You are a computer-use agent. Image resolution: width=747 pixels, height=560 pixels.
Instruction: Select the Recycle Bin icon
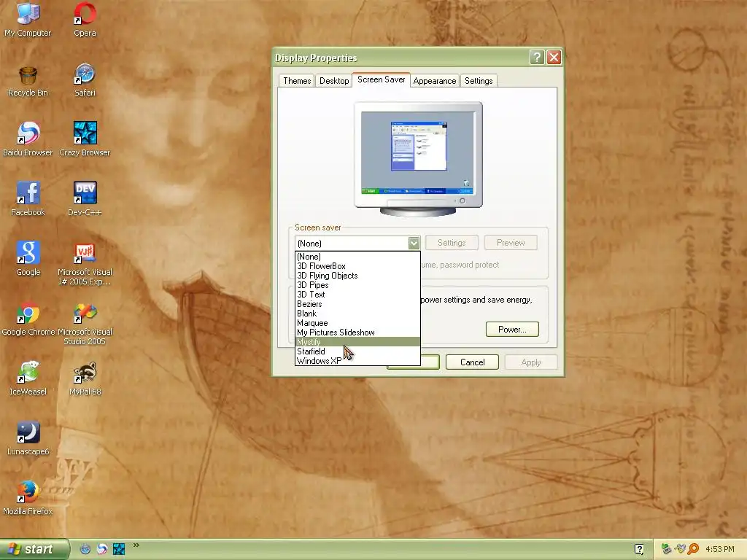pyautogui.click(x=28, y=80)
